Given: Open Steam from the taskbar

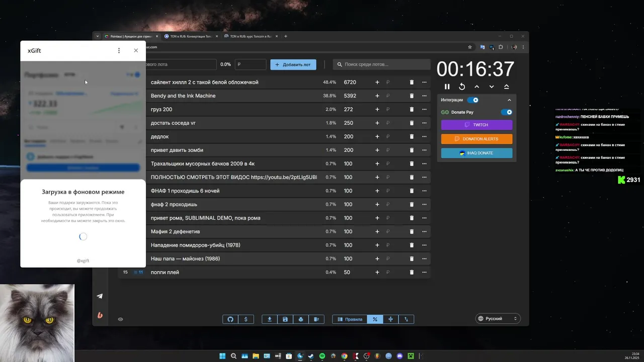Looking at the screenshot, I should click(311, 356).
